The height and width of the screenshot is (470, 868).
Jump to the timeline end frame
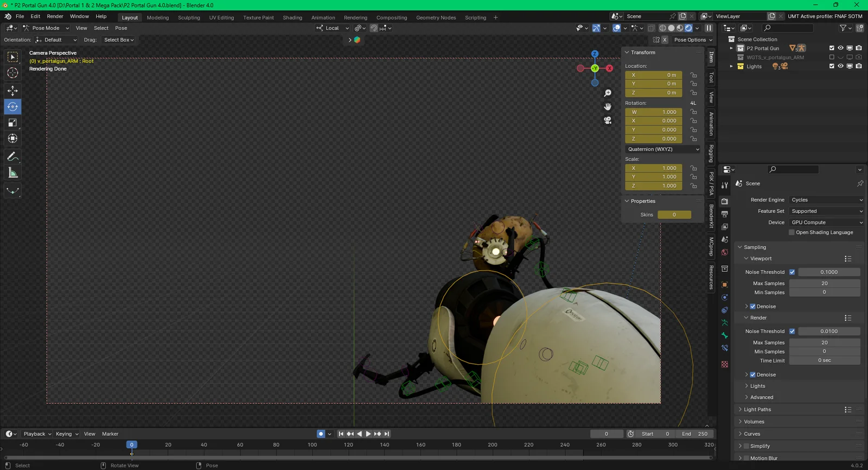point(387,434)
